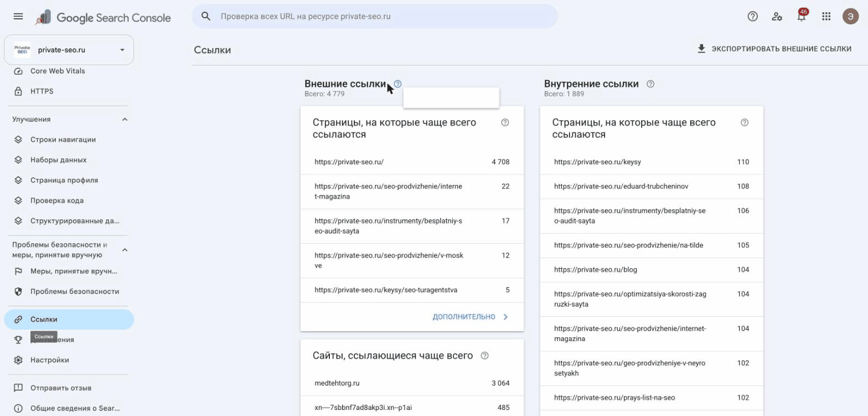This screenshot has width=868, height=416.
Task: Click ДОПОЛНИТЕЛЬНО in the external pages card
Action: click(x=464, y=317)
